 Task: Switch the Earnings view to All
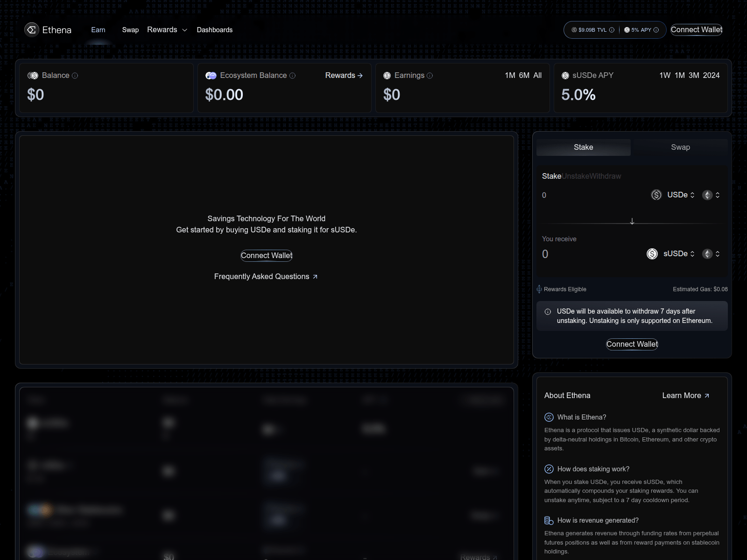click(x=537, y=75)
